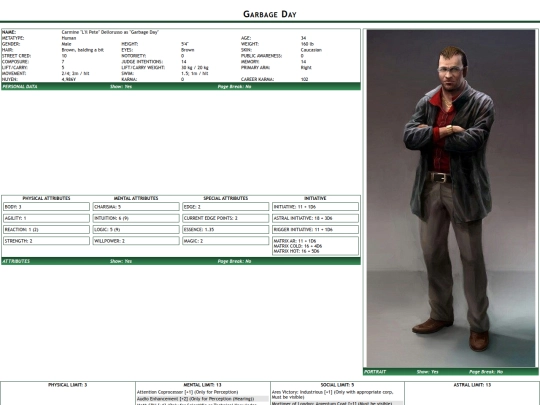
Task: Click the Gender value Male
Action: [x=66, y=44]
